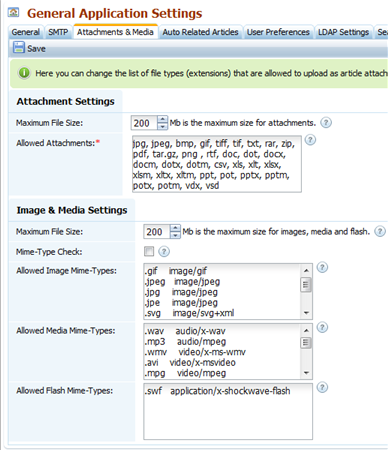The image size is (388, 450).
Task: Click up arrow in Allowed Media Mime-Types list
Action: click(x=306, y=331)
